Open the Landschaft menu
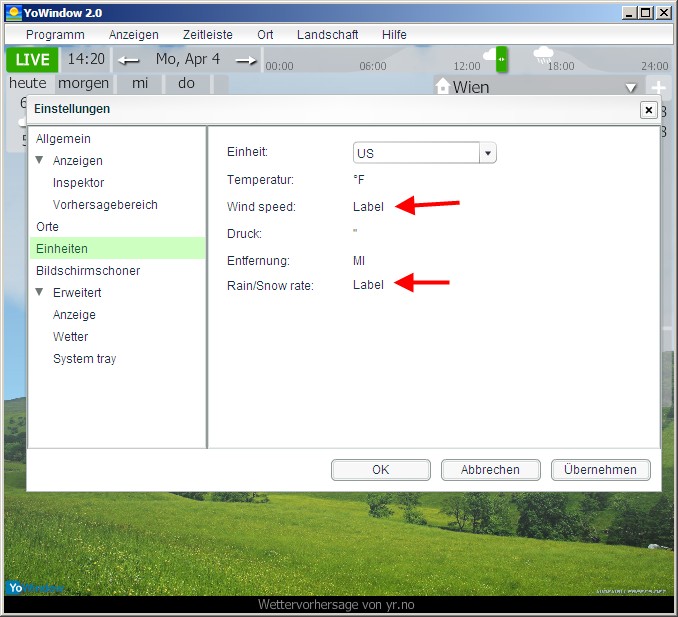This screenshot has width=678, height=617. (x=327, y=34)
